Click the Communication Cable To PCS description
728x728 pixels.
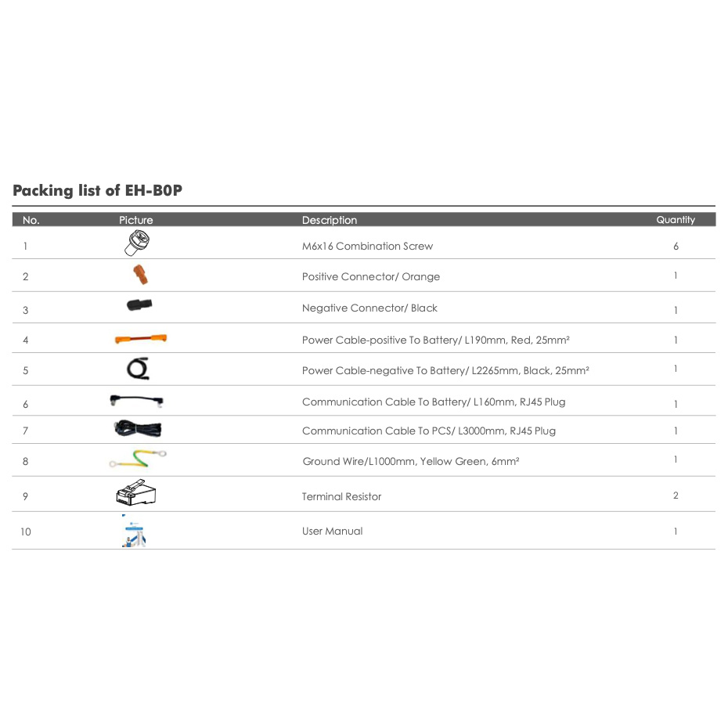(x=429, y=431)
